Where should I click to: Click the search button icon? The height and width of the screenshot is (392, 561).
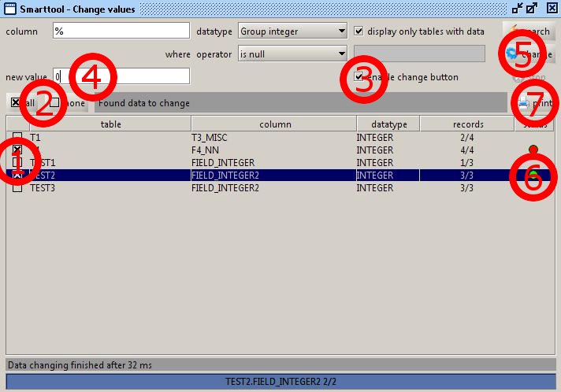click(x=512, y=31)
